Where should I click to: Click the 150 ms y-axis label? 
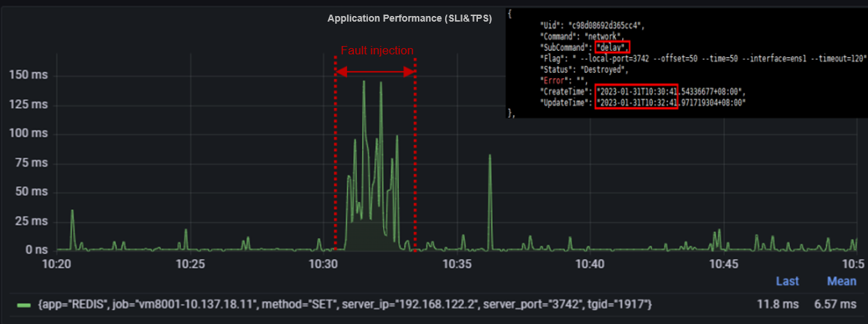coord(28,75)
